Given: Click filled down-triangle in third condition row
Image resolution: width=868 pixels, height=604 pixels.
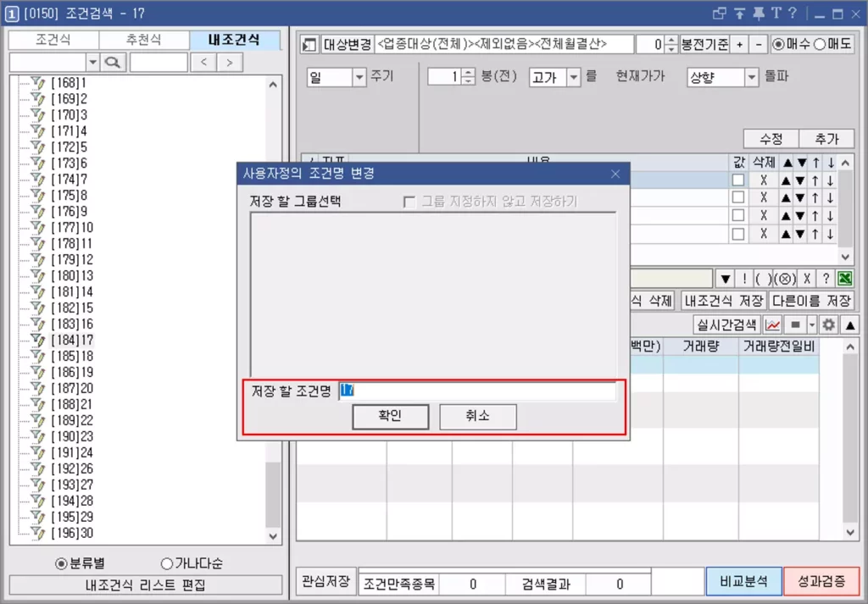Looking at the screenshot, I should (800, 216).
